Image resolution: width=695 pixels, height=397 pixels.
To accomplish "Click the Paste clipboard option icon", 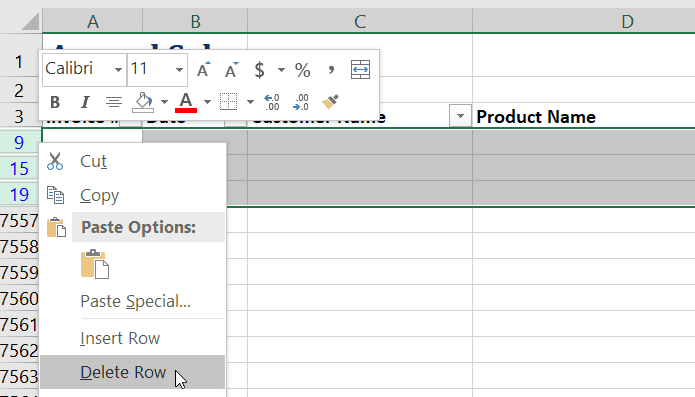I will [95, 264].
